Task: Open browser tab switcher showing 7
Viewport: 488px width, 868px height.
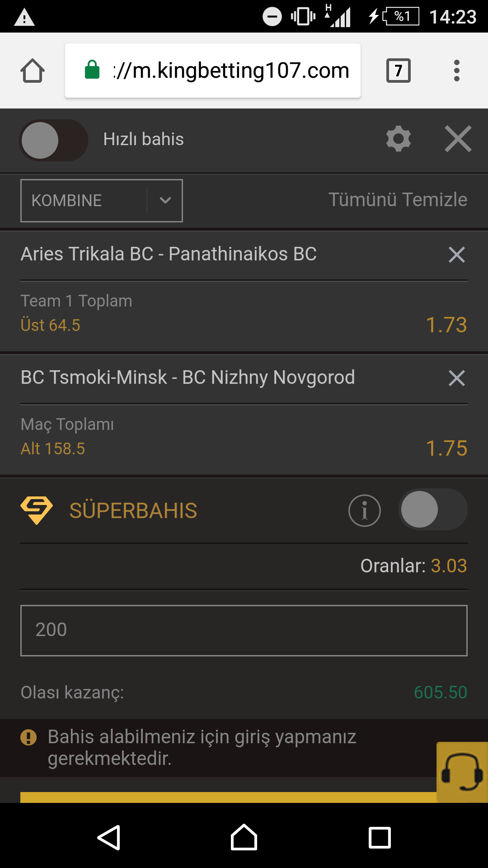Action: point(399,71)
